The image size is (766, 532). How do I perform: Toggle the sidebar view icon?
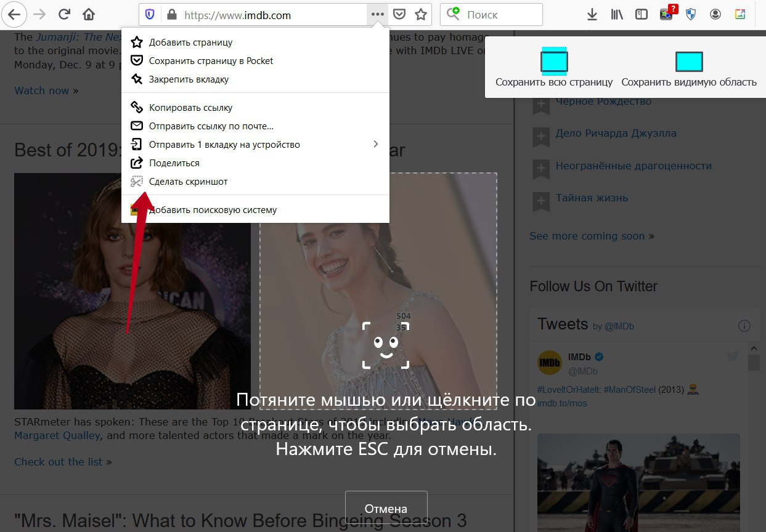pos(642,14)
